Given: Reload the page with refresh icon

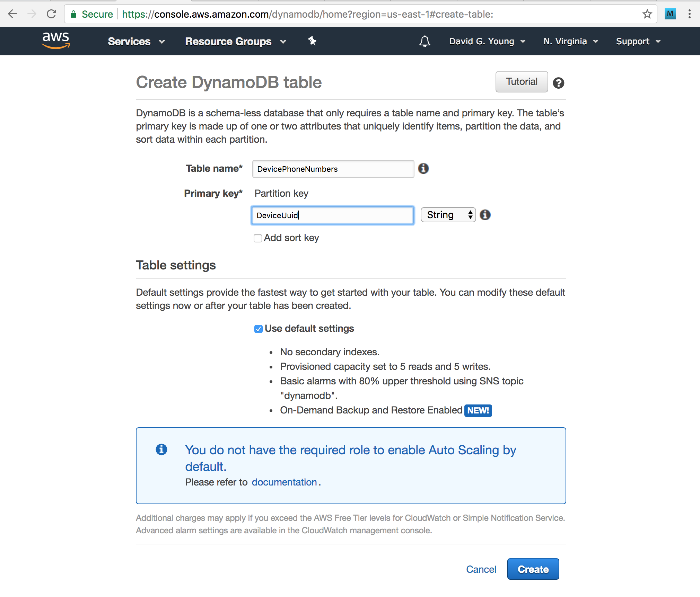Looking at the screenshot, I should 51,14.
